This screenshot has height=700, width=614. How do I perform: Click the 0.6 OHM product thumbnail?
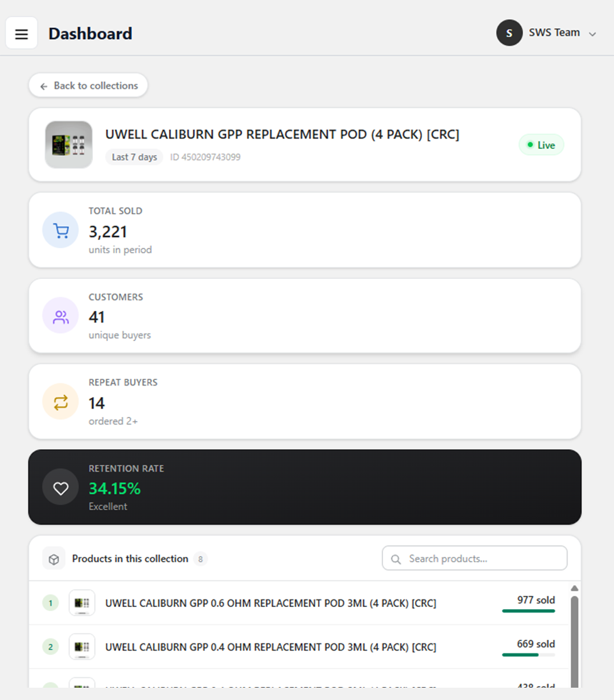click(82, 603)
